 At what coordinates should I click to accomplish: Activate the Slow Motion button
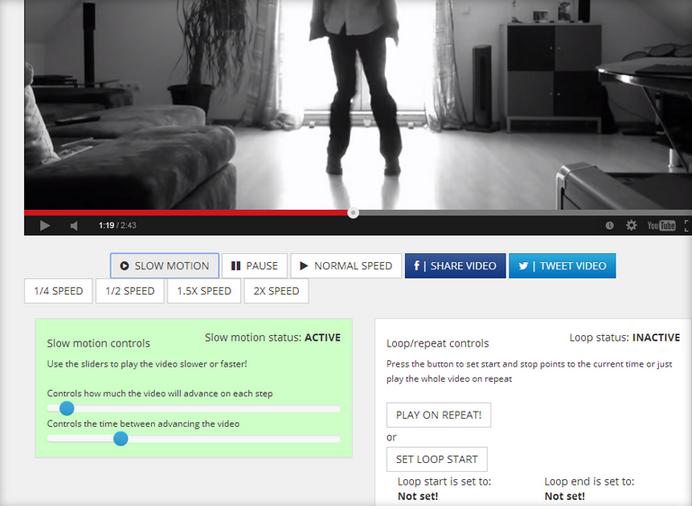164,266
